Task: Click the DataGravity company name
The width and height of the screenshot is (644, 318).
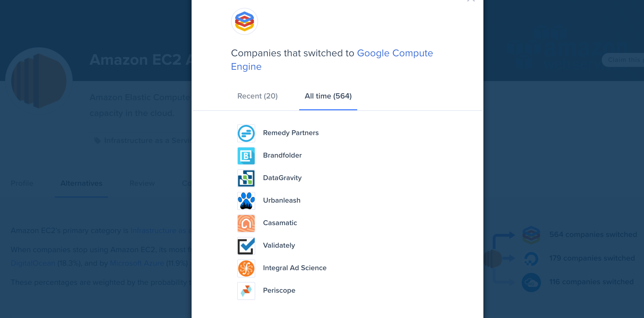Action: tap(282, 178)
